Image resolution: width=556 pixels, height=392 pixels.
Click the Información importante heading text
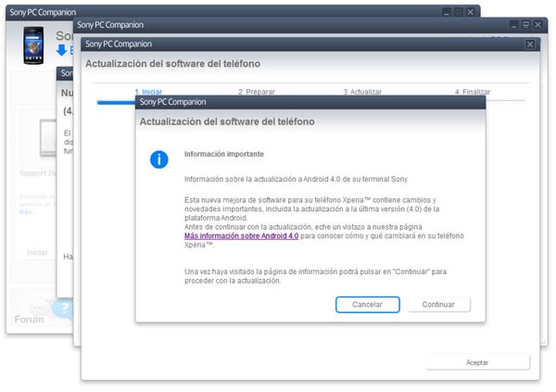tap(224, 154)
